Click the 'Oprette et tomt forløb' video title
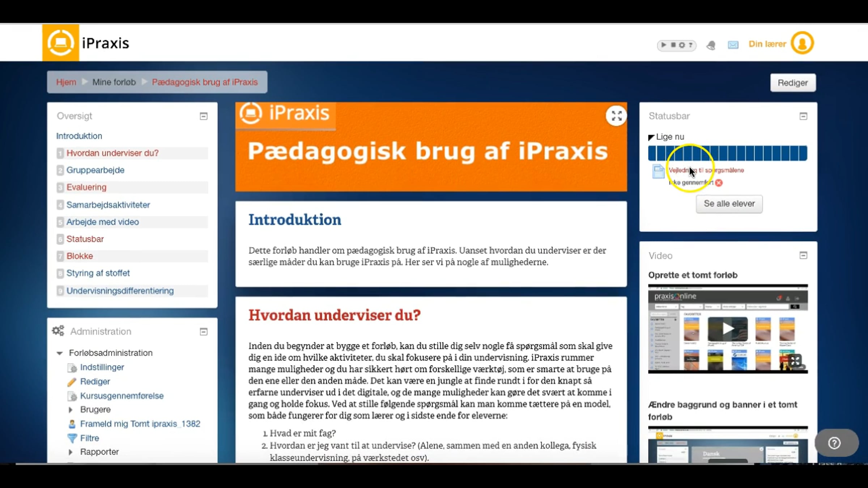Image resolution: width=868 pixels, height=488 pixels. (693, 275)
